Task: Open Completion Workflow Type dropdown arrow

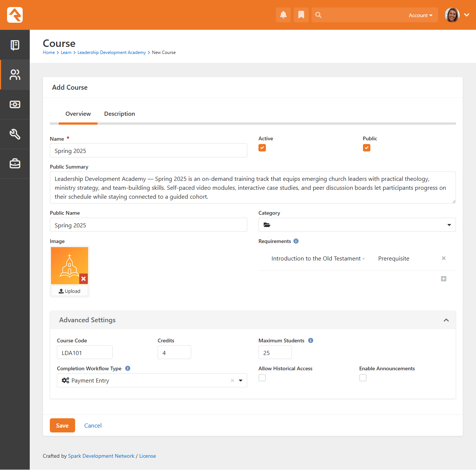Action: click(x=241, y=381)
